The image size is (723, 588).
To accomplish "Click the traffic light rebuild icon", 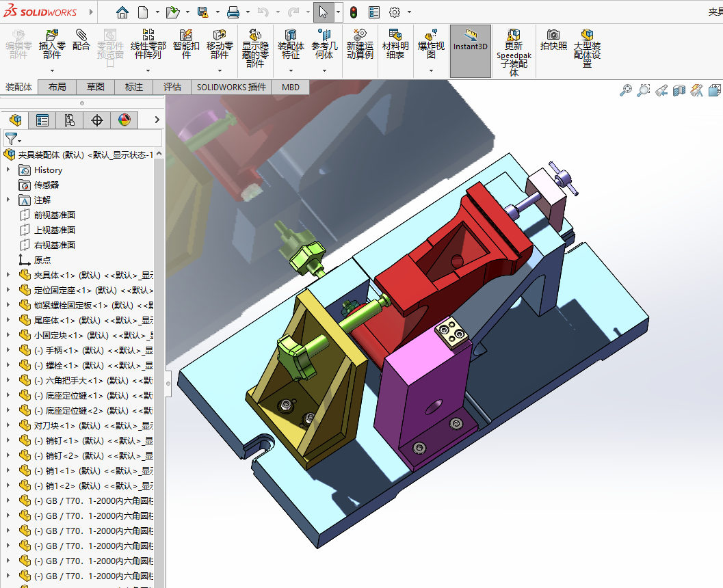I will coord(354,12).
